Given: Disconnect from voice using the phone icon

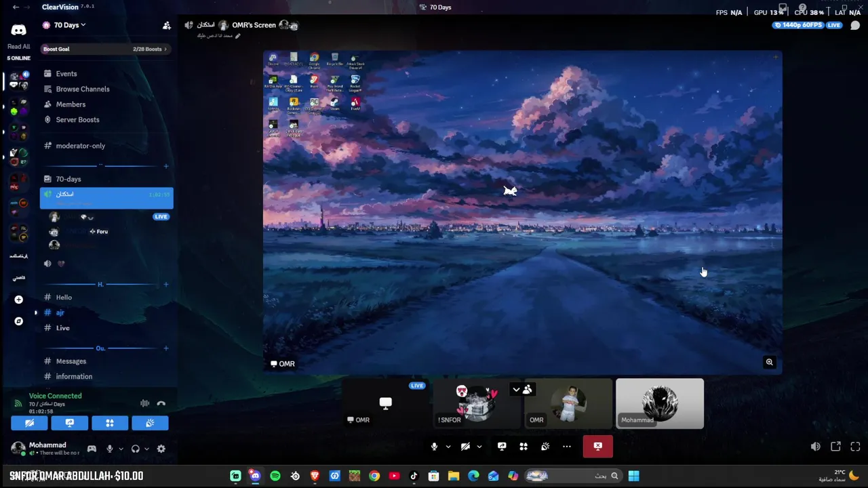Looking at the screenshot, I should tap(161, 403).
